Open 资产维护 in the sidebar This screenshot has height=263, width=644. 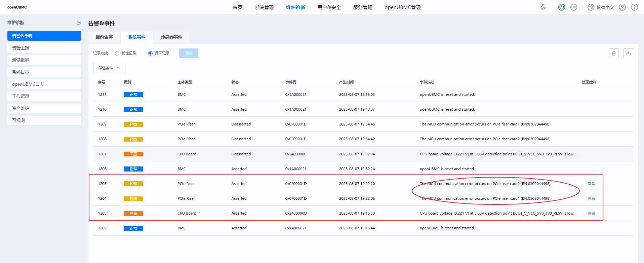[44, 108]
